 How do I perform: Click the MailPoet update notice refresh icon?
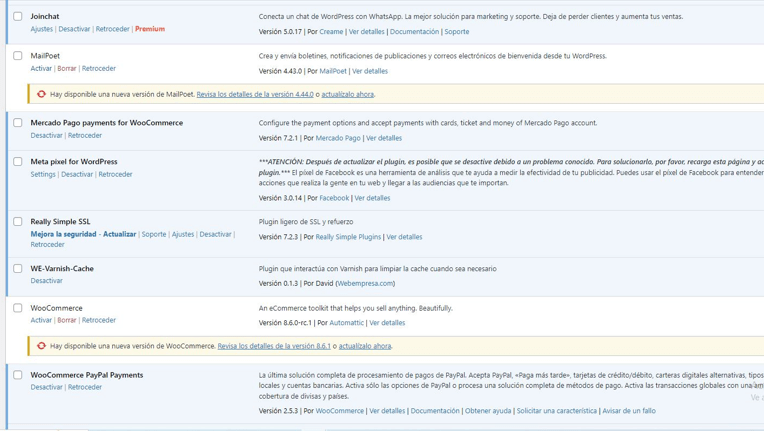click(x=41, y=94)
